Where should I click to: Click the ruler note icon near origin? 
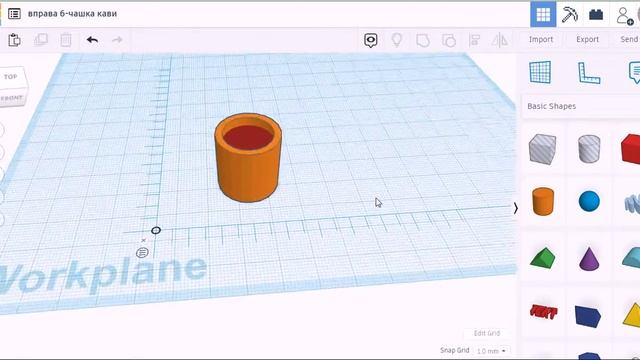tap(142, 253)
